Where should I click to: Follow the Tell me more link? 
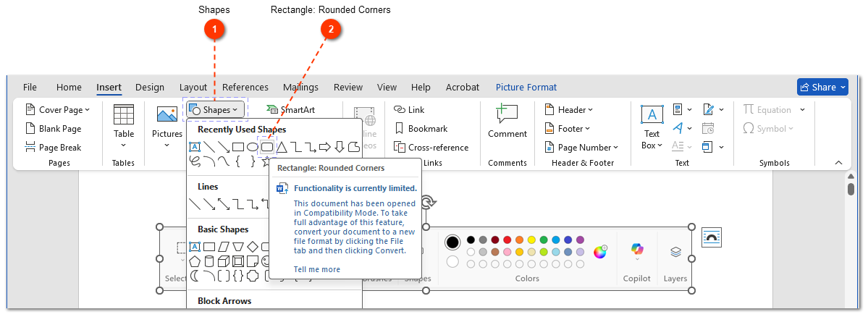[x=316, y=269]
